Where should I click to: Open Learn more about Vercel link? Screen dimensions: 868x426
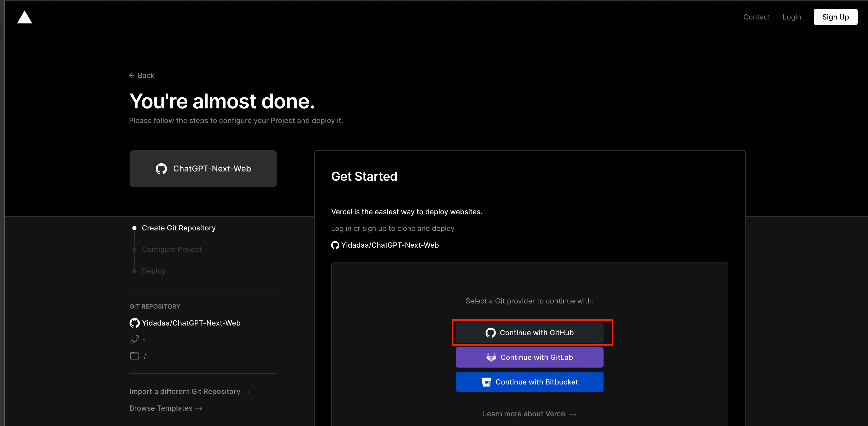point(529,414)
